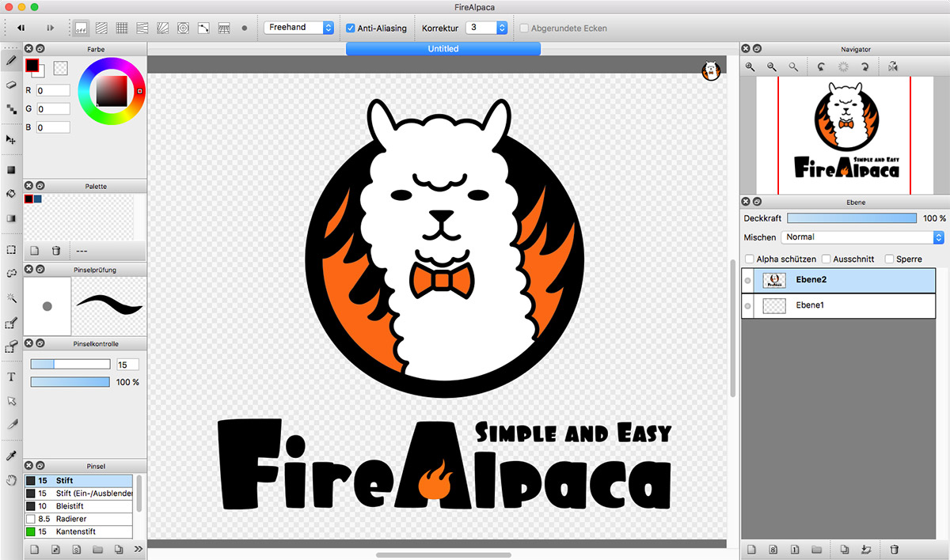Select the Divide (knife) tool
The width and height of the screenshot is (950, 560).
11,425
